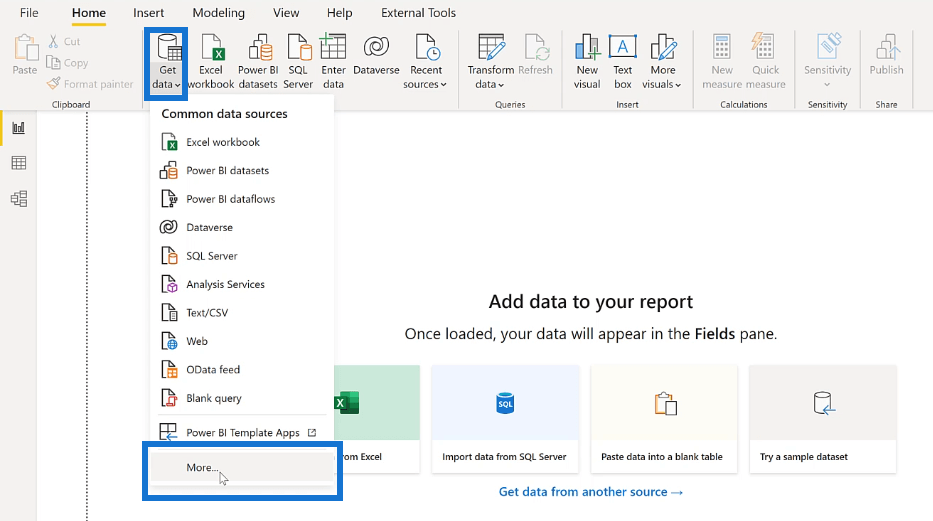Switch to Data view in left sidebar

pyautogui.click(x=18, y=163)
